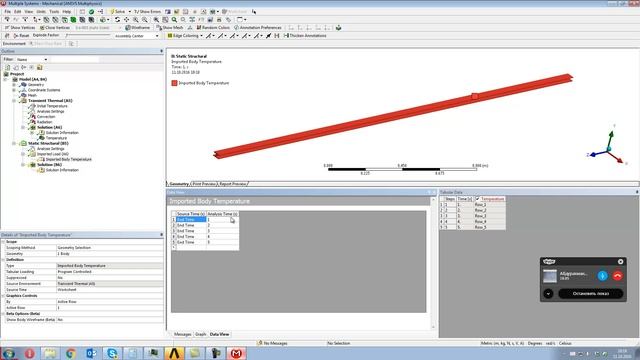Open the Solve dropdown arrow
The height and width of the screenshot is (360, 640).
click(129, 11)
